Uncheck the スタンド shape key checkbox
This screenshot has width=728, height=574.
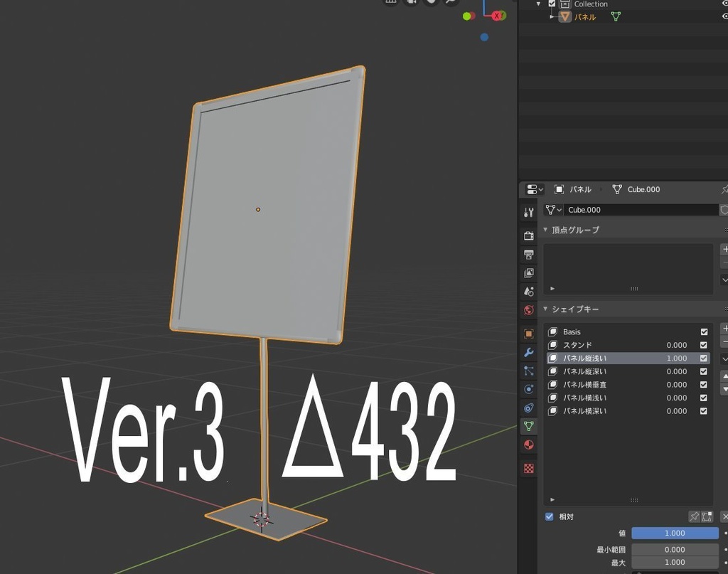pos(703,345)
